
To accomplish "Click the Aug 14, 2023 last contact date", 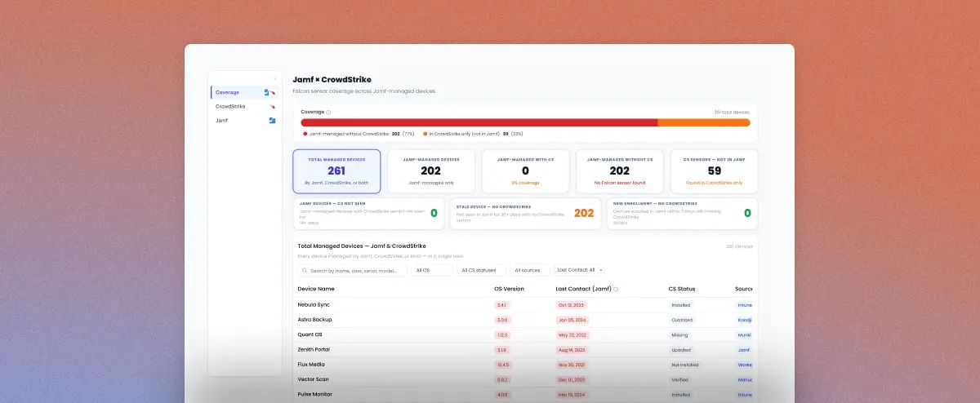I will pos(572,349).
